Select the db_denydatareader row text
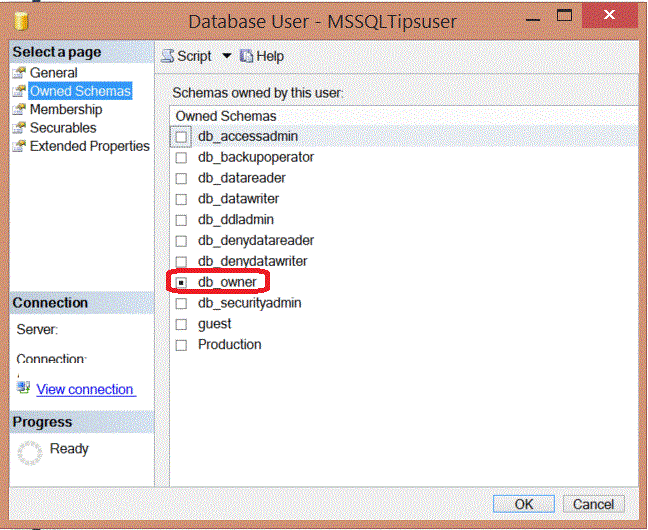Image resolution: width=648 pixels, height=530 pixels. tap(256, 240)
